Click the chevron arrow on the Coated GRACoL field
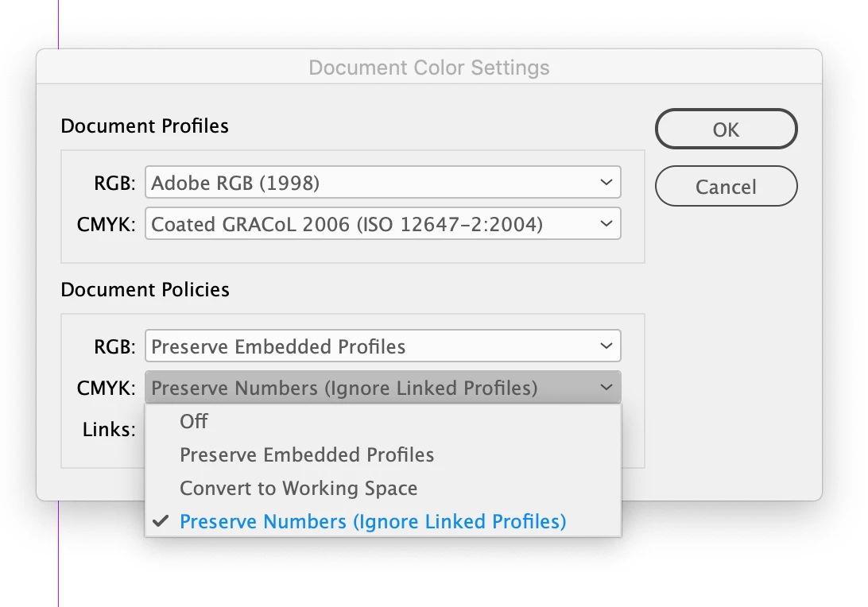Screen dimensions: 868x607 (x=606, y=224)
